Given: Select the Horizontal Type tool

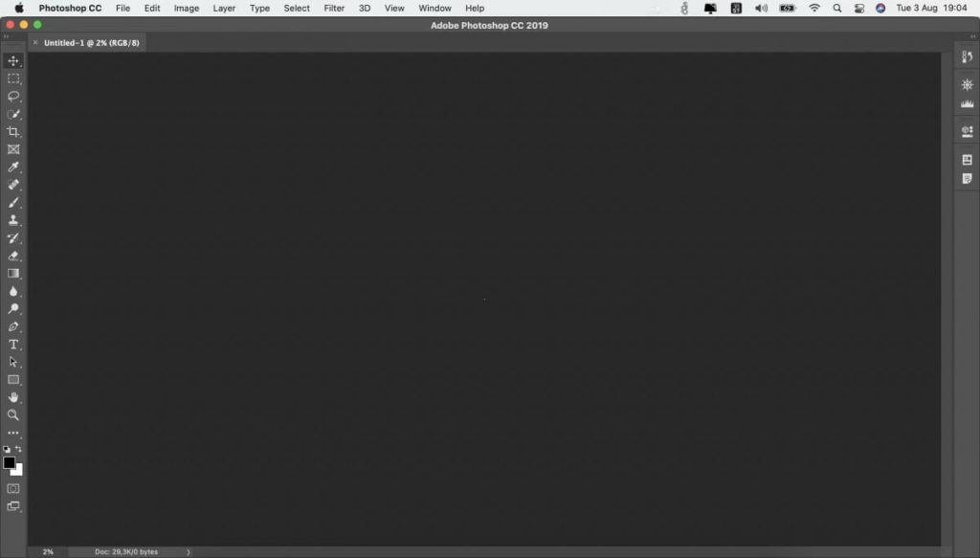Looking at the screenshot, I should 13,345.
